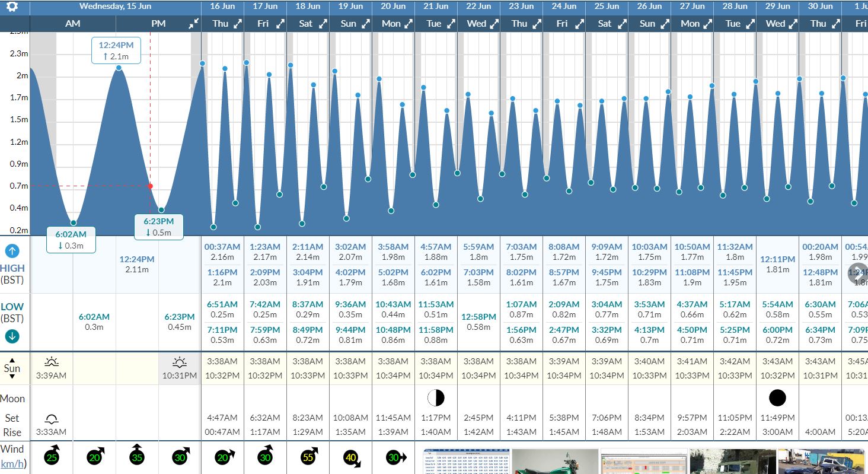Select the 26 Jun date header

click(649, 7)
